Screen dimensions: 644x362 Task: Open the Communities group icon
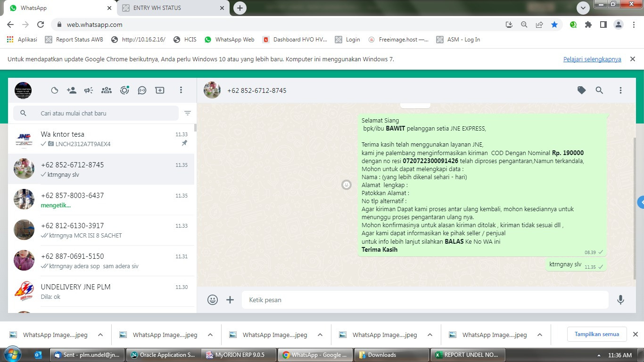[x=107, y=90]
